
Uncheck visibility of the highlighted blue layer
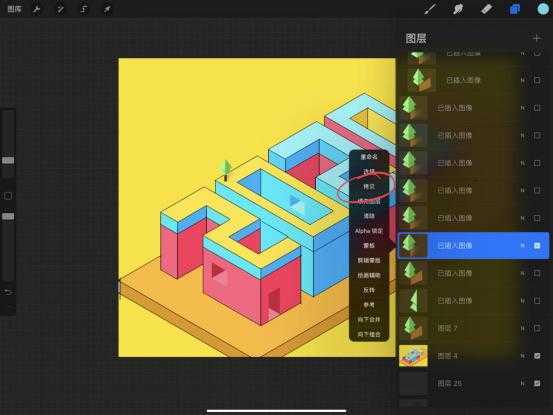tap(537, 245)
